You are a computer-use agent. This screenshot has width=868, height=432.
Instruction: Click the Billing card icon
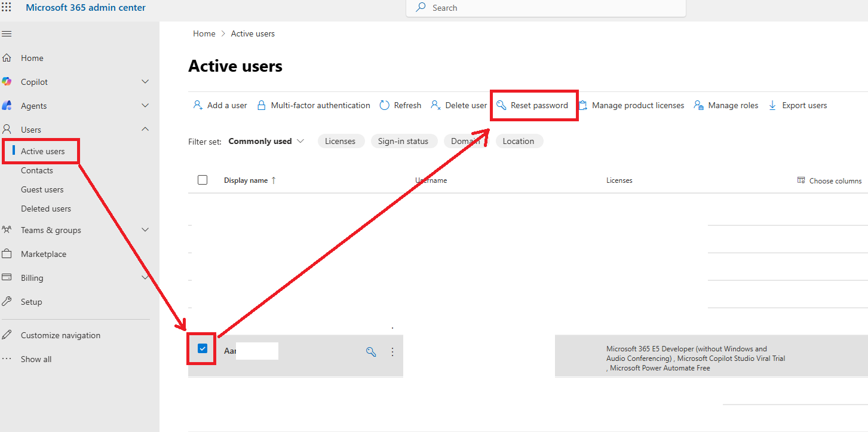coord(7,278)
